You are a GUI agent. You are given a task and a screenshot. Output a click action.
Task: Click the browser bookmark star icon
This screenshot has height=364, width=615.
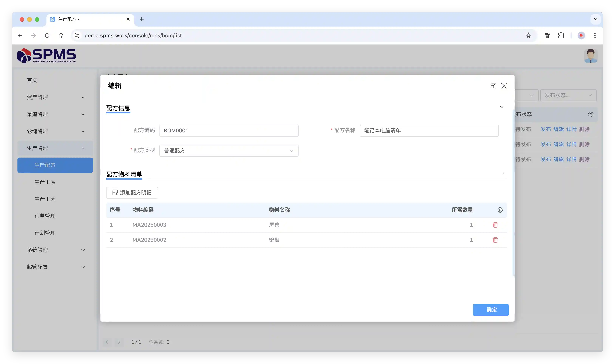[528, 36]
